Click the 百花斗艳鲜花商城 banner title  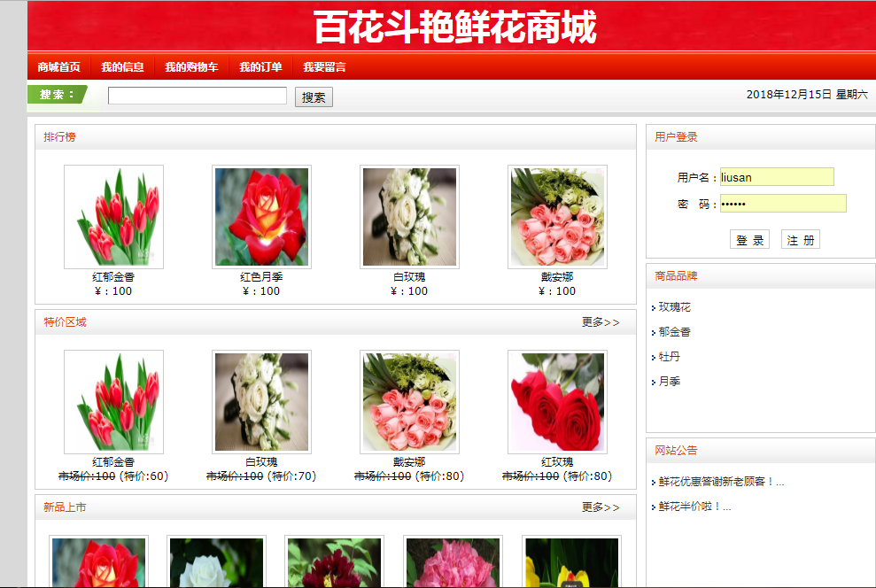454,27
